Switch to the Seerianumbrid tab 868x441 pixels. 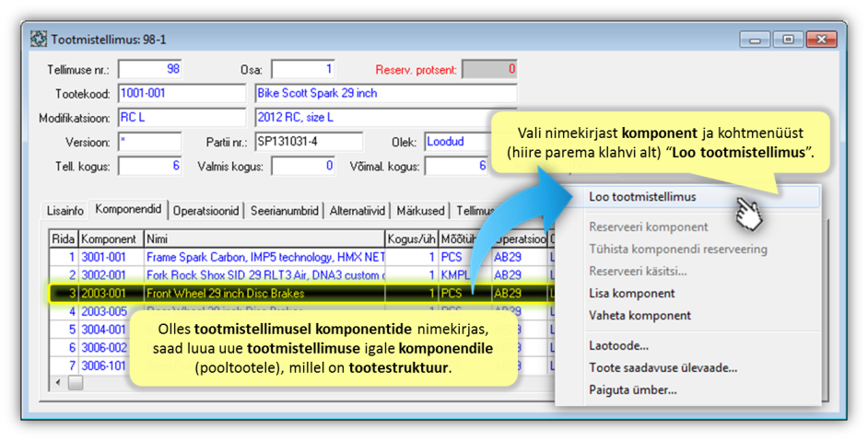[x=287, y=211]
